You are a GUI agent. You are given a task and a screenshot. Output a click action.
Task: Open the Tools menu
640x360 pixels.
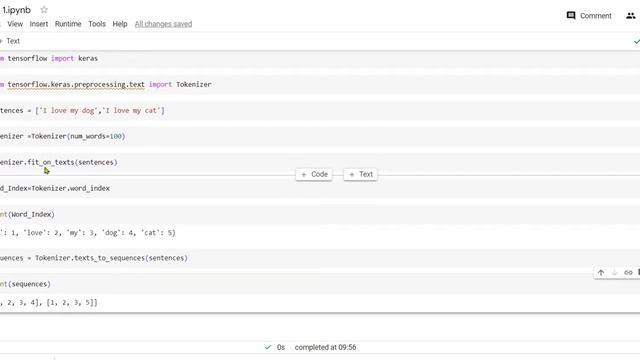click(97, 24)
